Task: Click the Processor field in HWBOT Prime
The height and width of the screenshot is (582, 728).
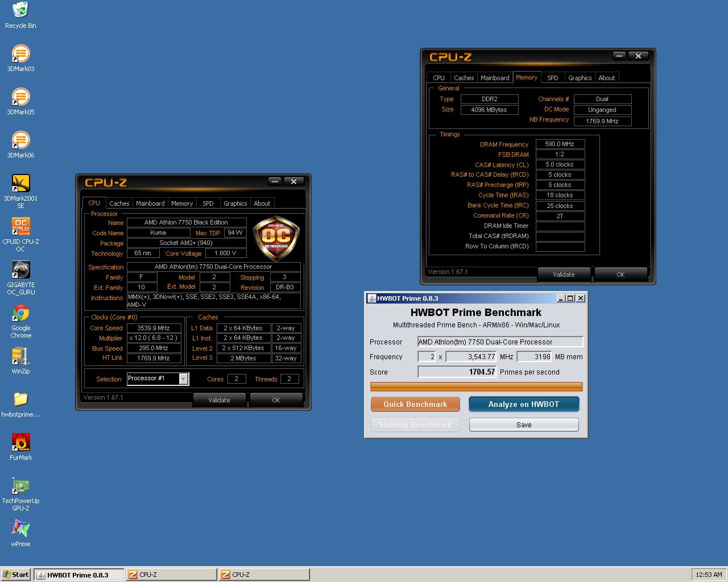Action: pos(500,342)
